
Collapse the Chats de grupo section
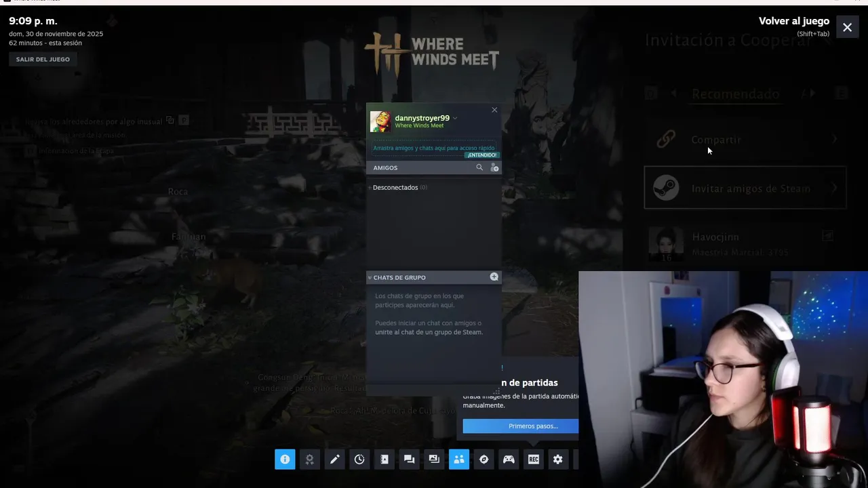[370, 277]
